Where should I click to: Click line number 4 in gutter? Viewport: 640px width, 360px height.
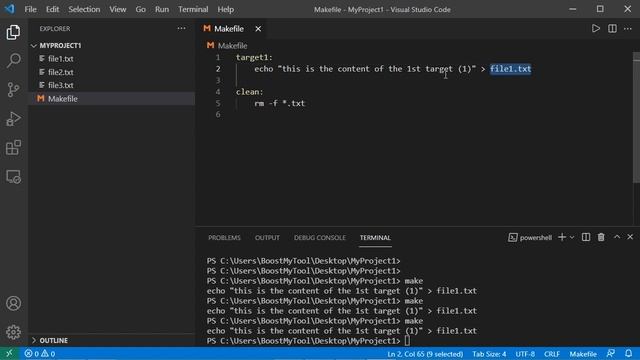(x=218, y=92)
